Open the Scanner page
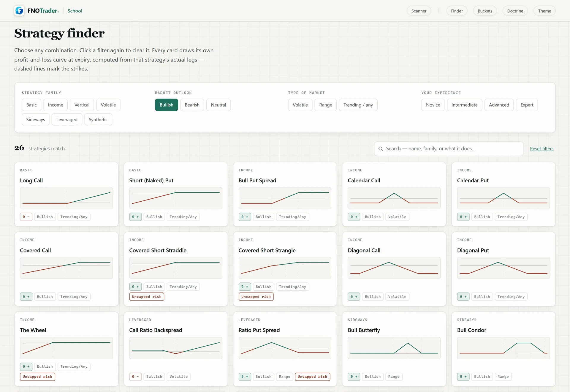The image size is (570, 392). point(419,11)
